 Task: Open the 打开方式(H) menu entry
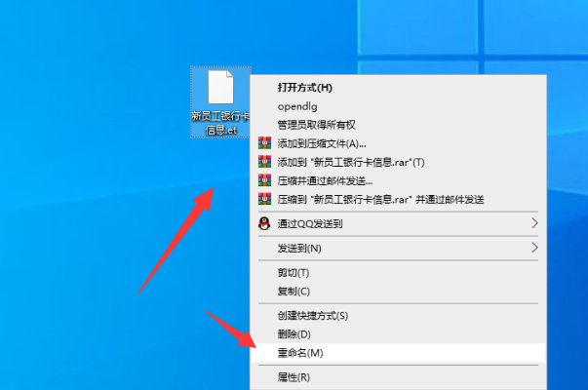[x=398, y=88]
